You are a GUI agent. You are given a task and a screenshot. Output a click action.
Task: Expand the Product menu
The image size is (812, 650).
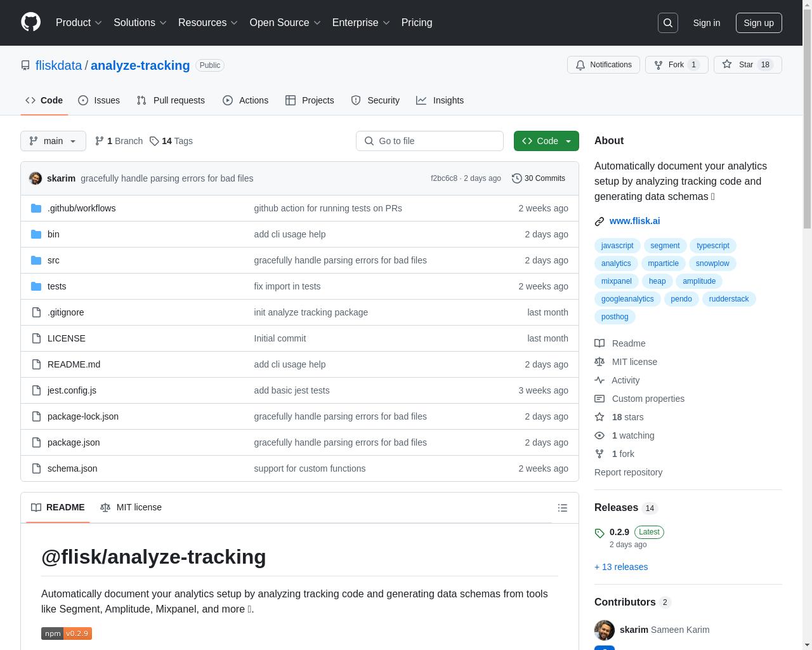[79, 23]
